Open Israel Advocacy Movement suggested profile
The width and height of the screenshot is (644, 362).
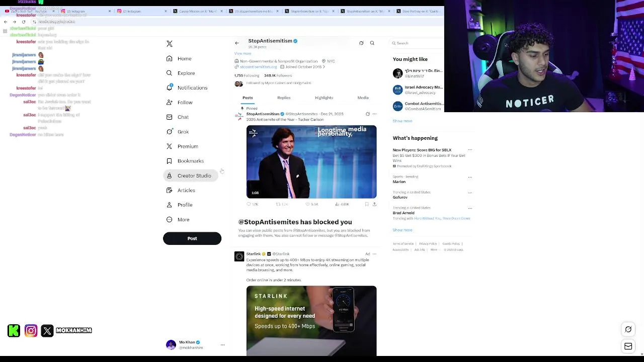pos(418,90)
